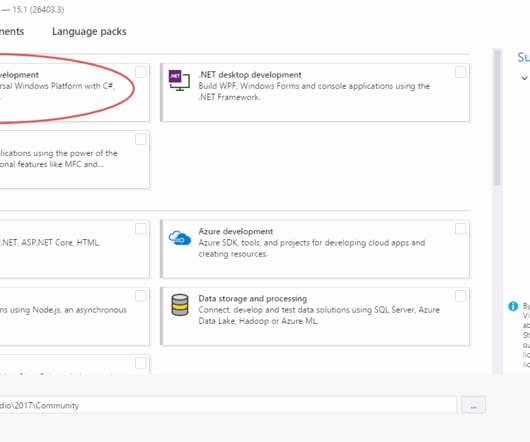Check the checkbox of the bottom partially visible workload
The image size is (530, 442).
pyautogui.click(x=140, y=363)
